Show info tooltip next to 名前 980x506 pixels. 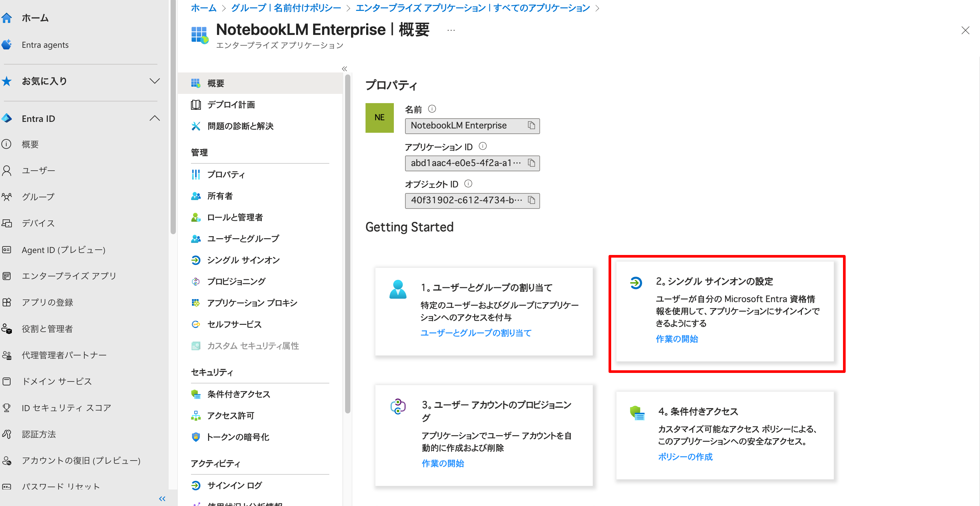click(432, 109)
